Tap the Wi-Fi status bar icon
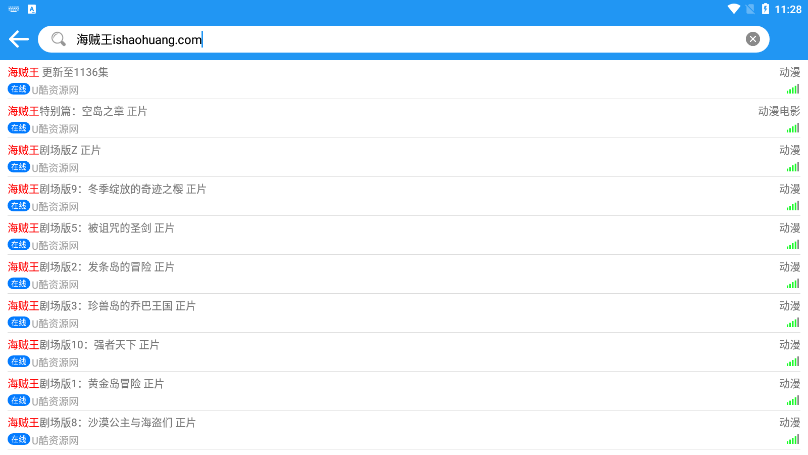 tap(734, 8)
